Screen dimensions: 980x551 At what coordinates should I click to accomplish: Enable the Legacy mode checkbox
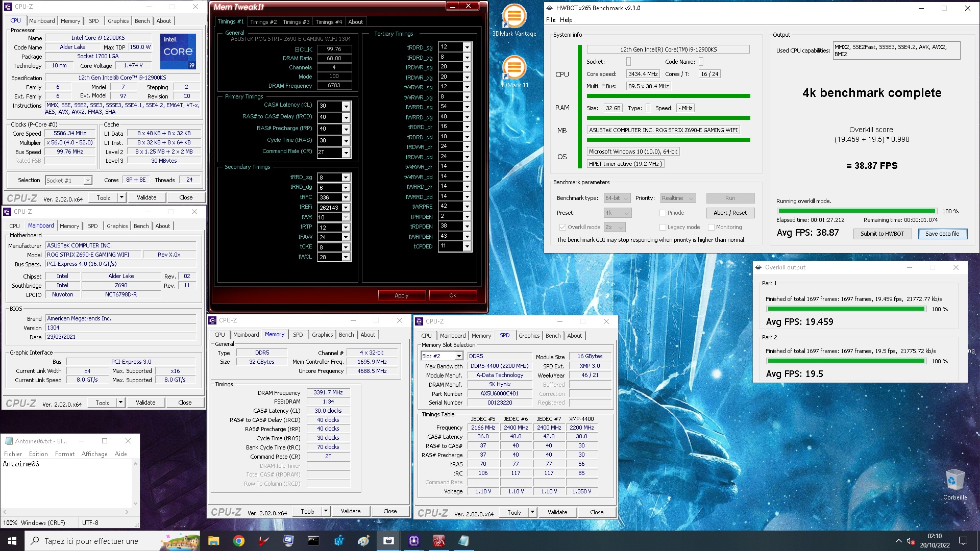pyautogui.click(x=663, y=227)
